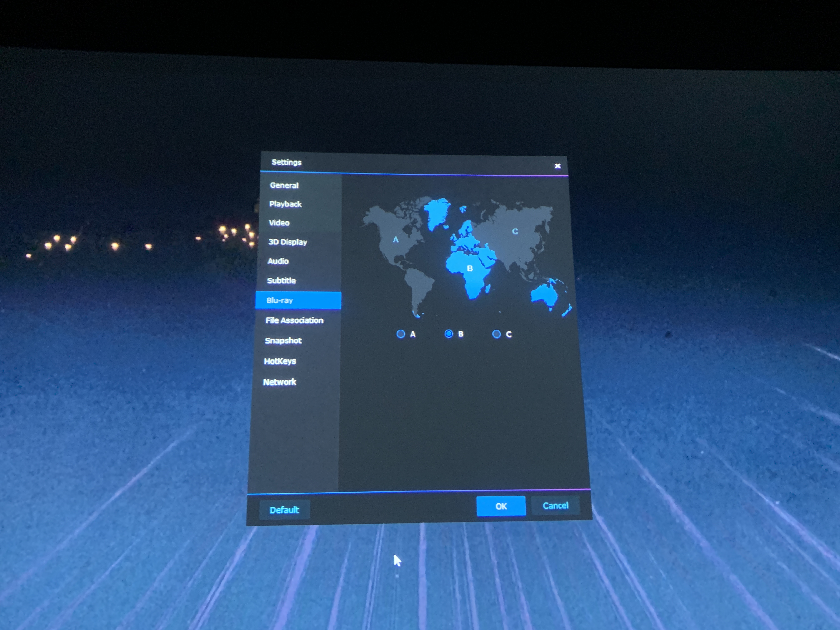Image resolution: width=840 pixels, height=630 pixels.
Task: Open File Association settings
Action: (294, 320)
